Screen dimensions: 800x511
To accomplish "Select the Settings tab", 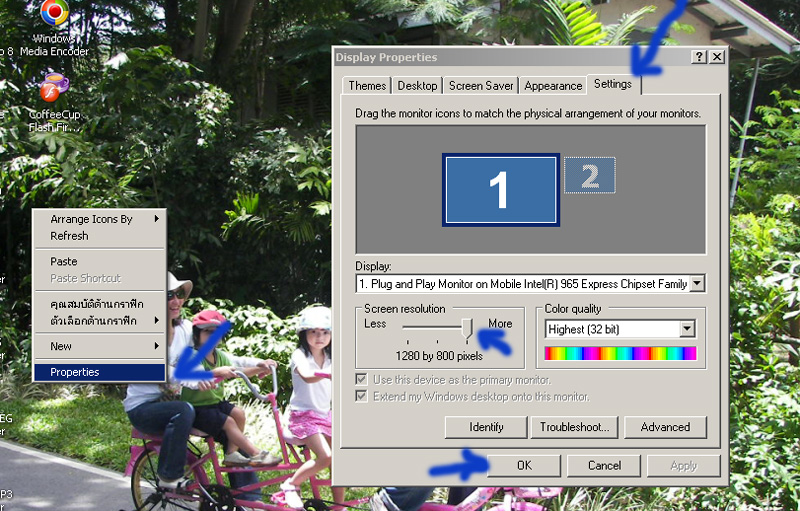I will (613, 84).
